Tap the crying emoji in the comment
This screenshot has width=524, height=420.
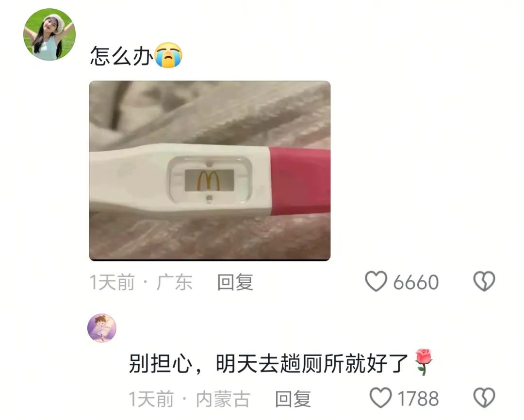pyautogui.click(x=169, y=55)
